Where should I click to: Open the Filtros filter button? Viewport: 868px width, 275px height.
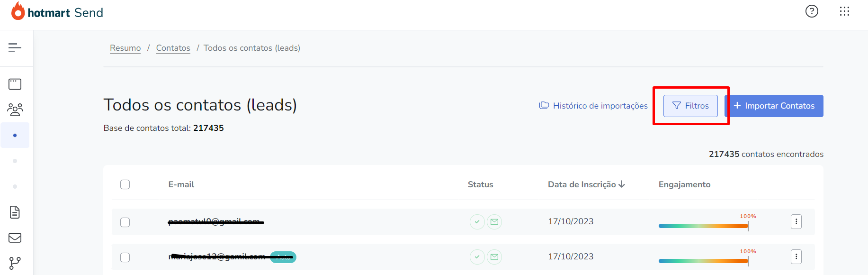[x=690, y=106]
